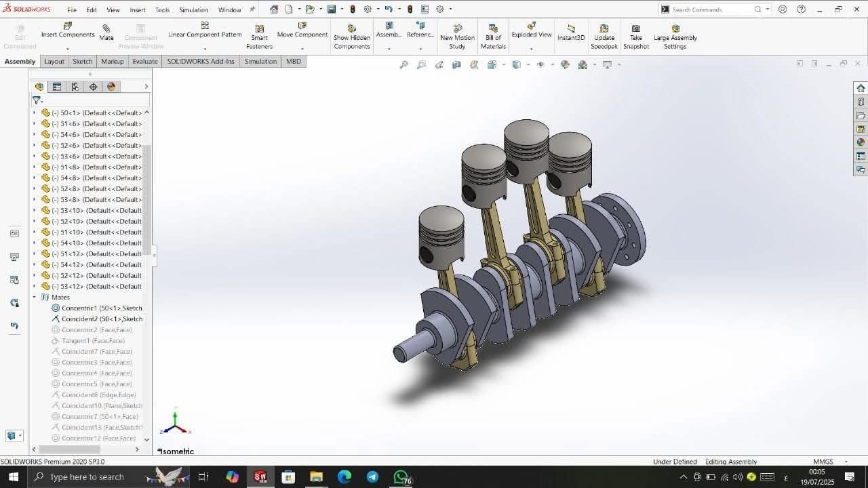Save the document with the floppy disk icon
This screenshot has height=488, width=868.
pyautogui.click(x=332, y=9)
